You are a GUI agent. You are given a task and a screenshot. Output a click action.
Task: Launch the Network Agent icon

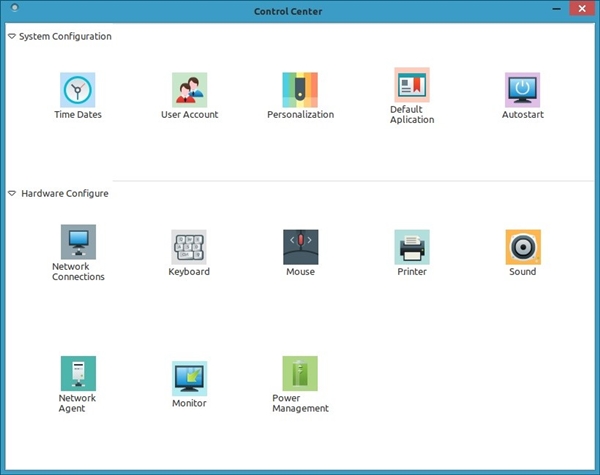[x=78, y=373]
